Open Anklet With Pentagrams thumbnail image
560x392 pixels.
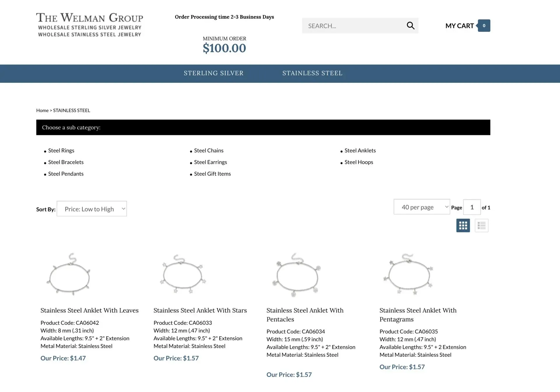coord(408,274)
